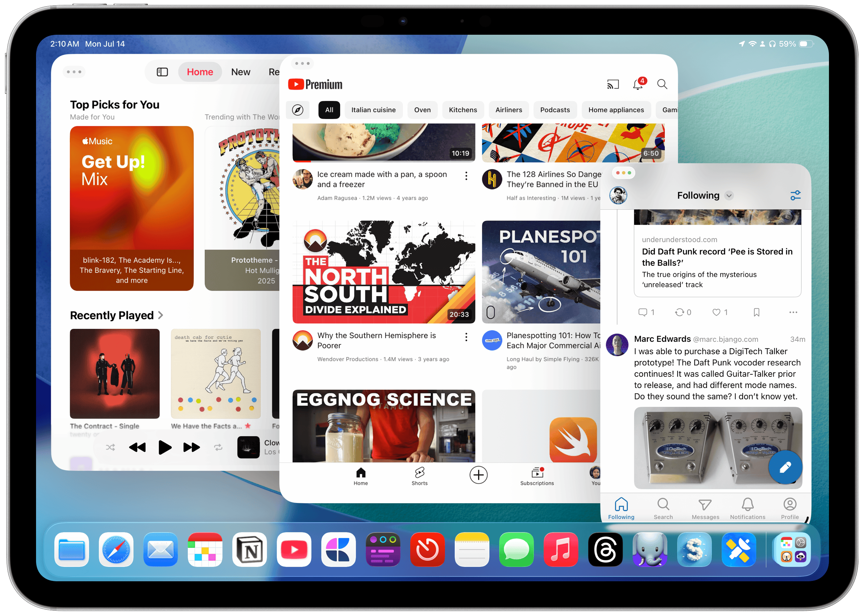
Task: Open Files app in the dock
Action: [x=72, y=549]
